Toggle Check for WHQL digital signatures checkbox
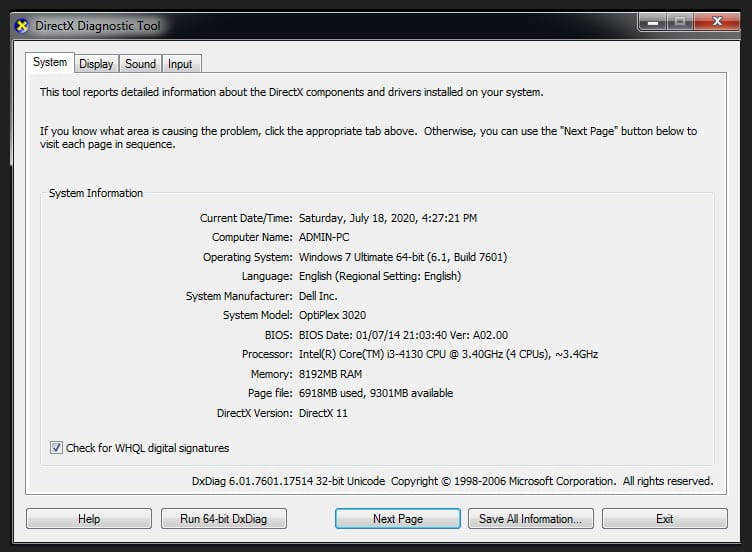The height and width of the screenshot is (552, 752). pyautogui.click(x=56, y=447)
